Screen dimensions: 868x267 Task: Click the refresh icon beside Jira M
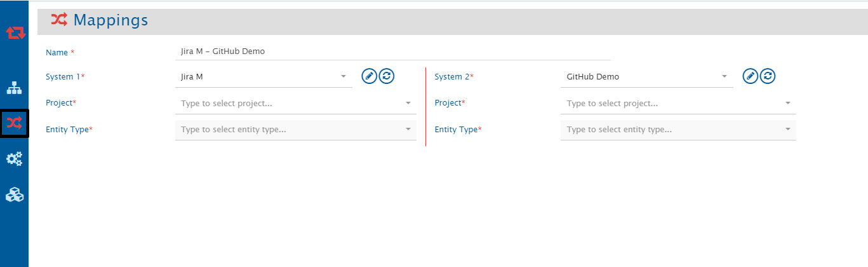click(x=387, y=76)
